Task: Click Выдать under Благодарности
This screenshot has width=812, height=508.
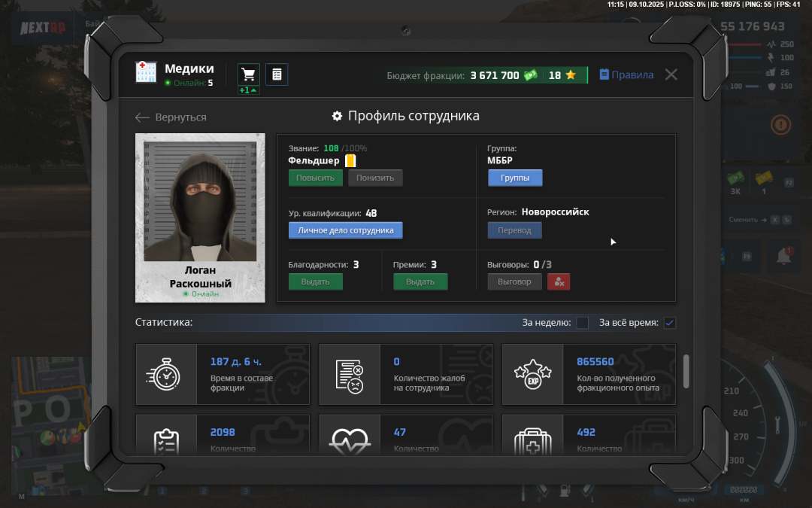Action: 315,281
